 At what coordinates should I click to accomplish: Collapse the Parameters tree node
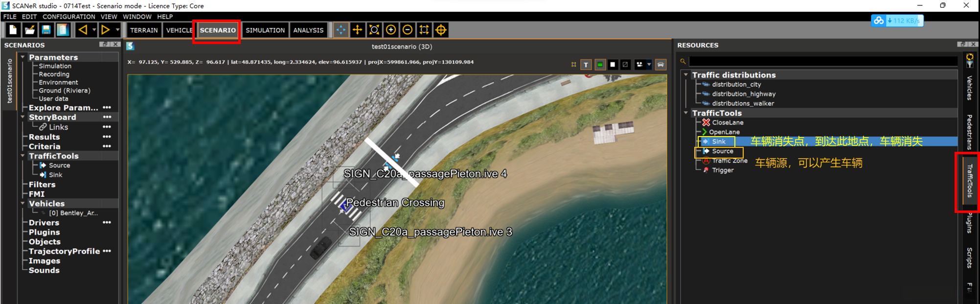pyautogui.click(x=23, y=57)
